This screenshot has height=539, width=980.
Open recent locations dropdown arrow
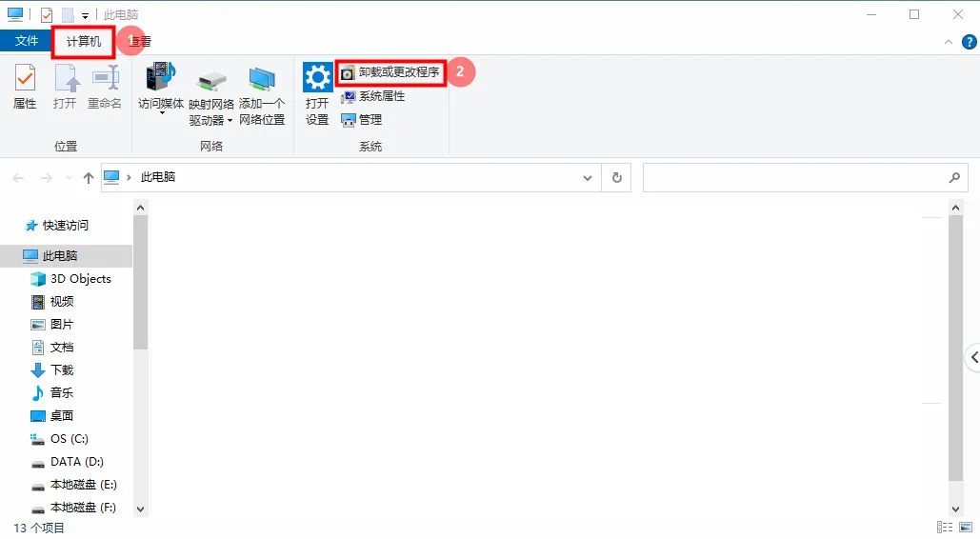click(x=69, y=178)
